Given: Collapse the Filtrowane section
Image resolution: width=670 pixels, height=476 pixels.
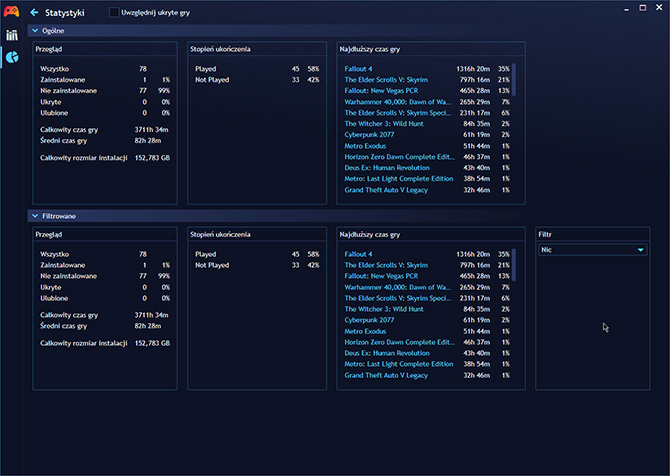Looking at the screenshot, I should [x=35, y=216].
